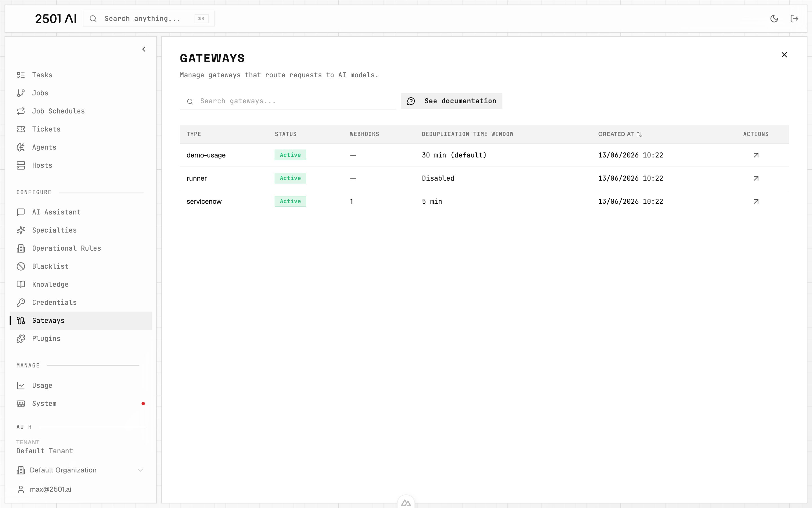
Task: Open the Knowledge section
Action: pyautogui.click(x=81, y=284)
